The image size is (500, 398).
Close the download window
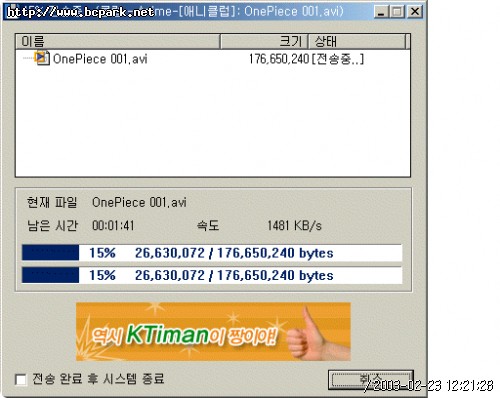click(415, 12)
